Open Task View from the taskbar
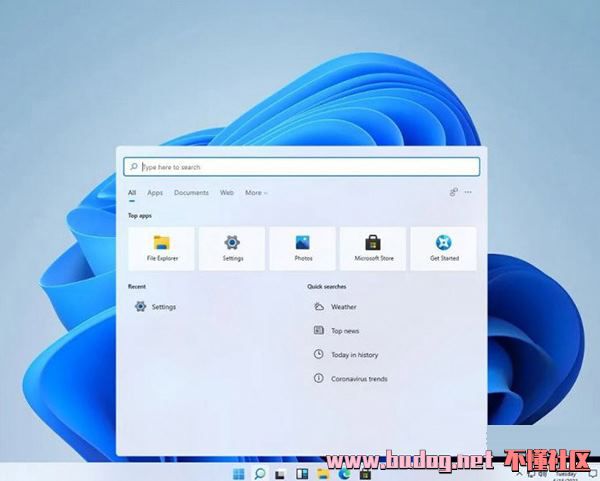This screenshot has width=600, height=481. pos(281,472)
